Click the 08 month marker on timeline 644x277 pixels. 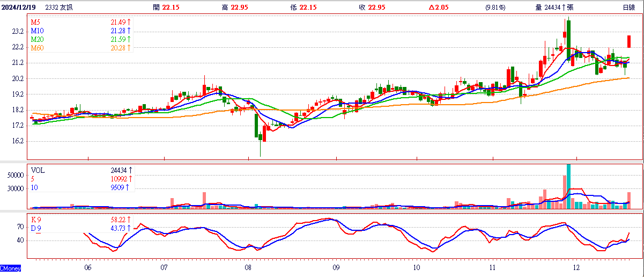point(248,267)
